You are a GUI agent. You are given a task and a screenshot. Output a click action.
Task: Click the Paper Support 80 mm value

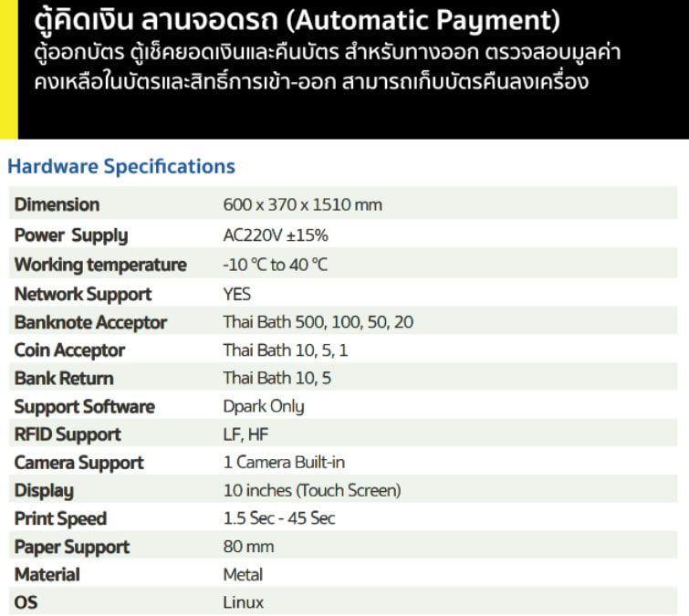[x=248, y=547]
